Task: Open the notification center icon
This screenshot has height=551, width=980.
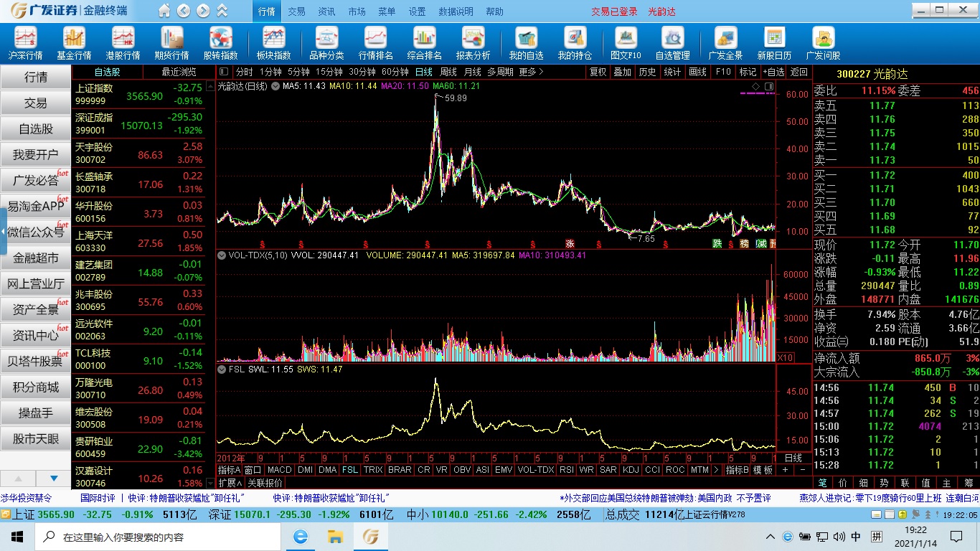Action: click(956, 536)
